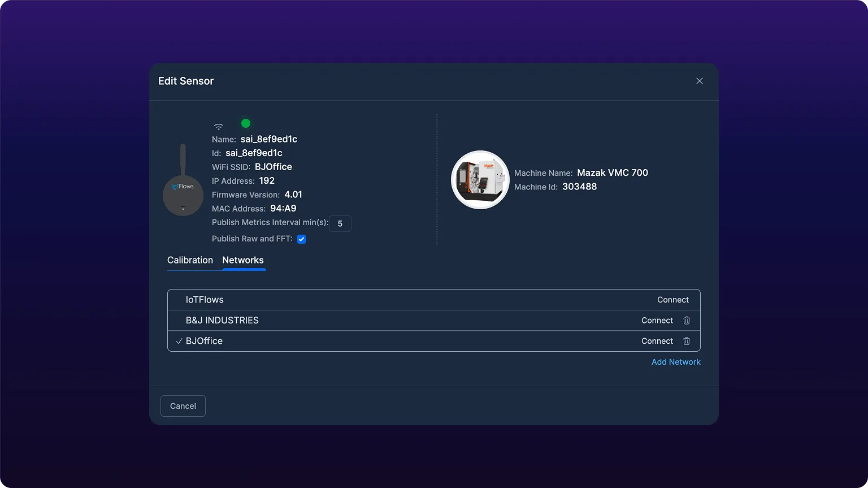Screen dimensions: 868x488
Task: Click the Id value sai_8ef9ed1c
Action: click(x=254, y=153)
